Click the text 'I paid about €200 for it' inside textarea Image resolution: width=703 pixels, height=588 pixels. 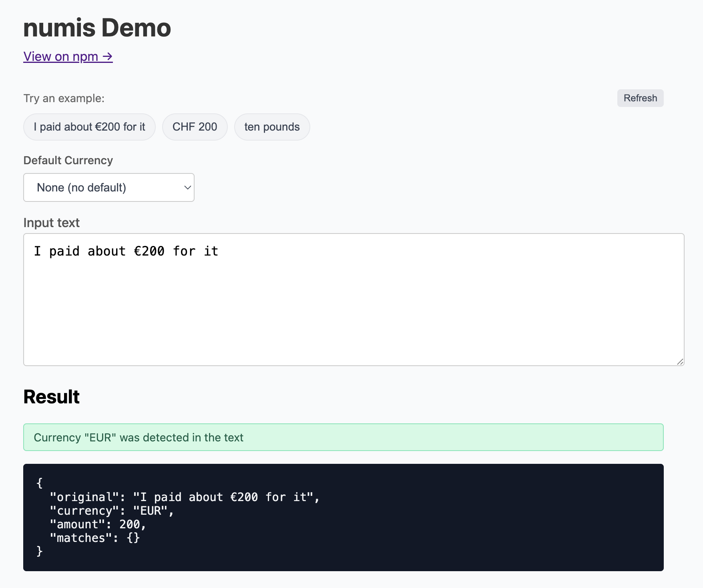coord(127,251)
